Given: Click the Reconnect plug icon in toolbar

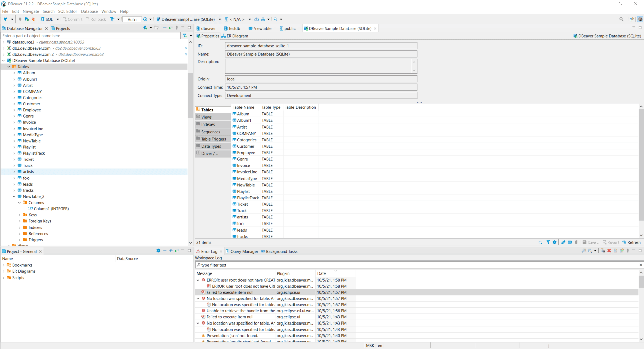Looking at the screenshot, I should point(26,19).
